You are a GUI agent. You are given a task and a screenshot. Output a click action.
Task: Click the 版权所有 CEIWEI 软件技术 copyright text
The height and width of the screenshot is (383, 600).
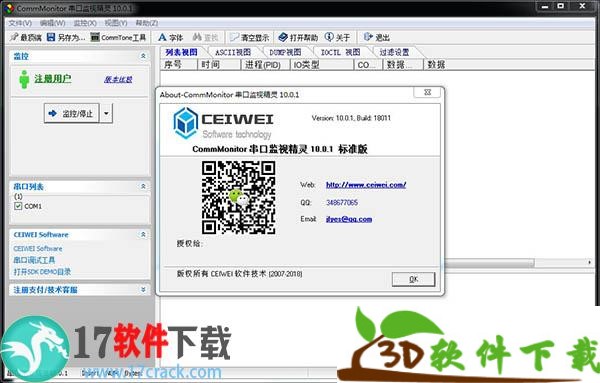[240, 274]
